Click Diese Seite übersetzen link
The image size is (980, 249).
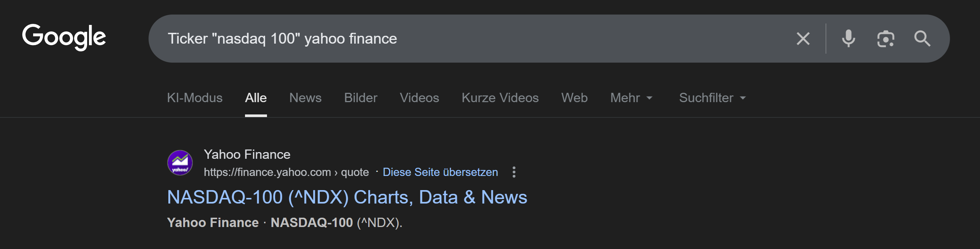click(x=440, y=172)
